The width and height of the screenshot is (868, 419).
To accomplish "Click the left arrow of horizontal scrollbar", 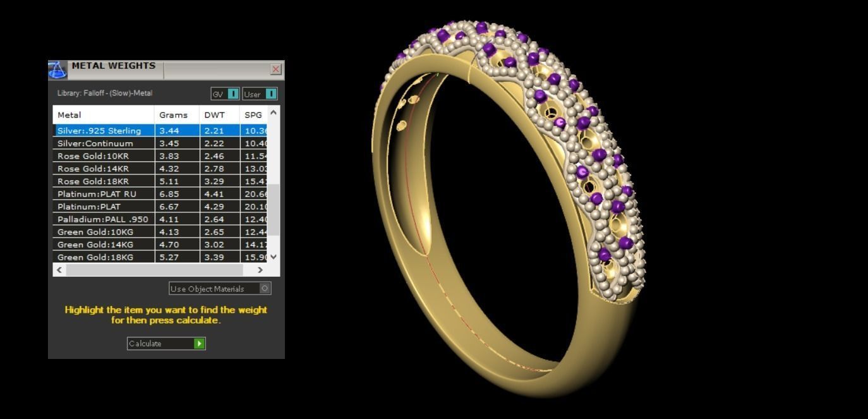I will pos(59,270).
